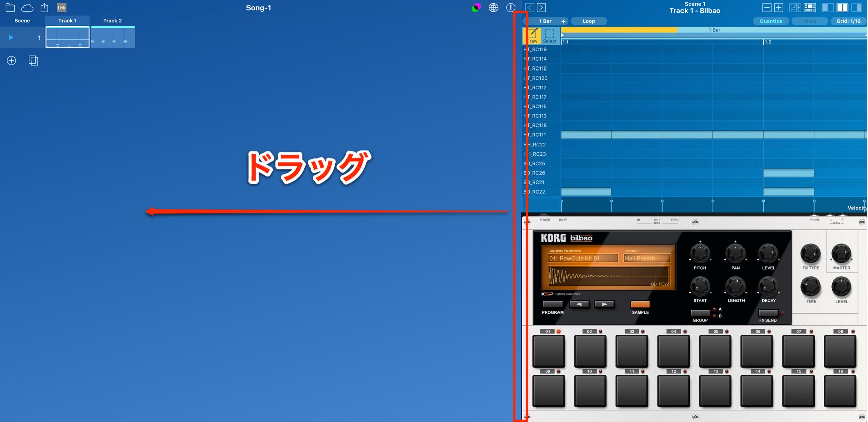Click the HH_RC22 row label
This screenshot has height=422, width=868.
(x=535, y=145)
